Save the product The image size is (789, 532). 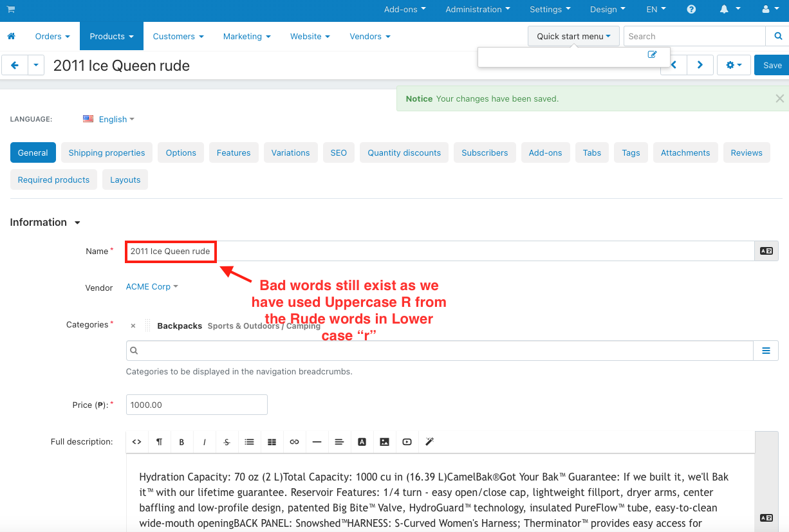(772, 65)
